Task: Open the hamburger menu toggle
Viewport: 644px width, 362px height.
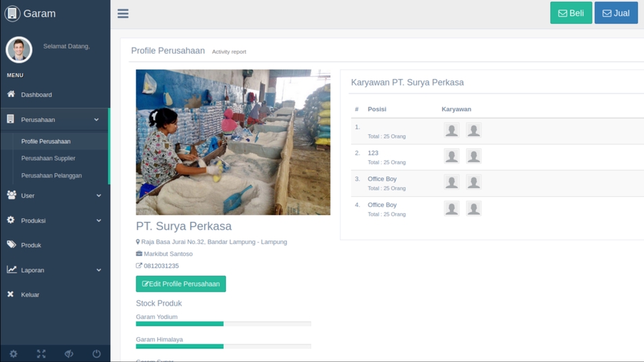Action: click(x=123, y=13)
